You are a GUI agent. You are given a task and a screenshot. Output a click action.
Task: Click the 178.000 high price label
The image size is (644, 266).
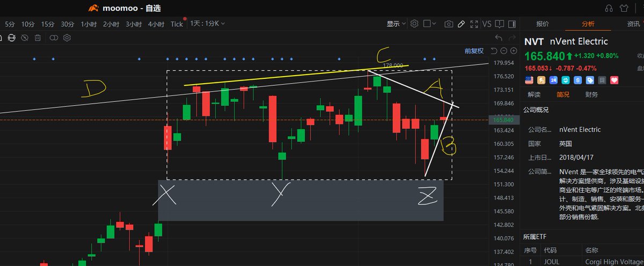click(393, 65)
